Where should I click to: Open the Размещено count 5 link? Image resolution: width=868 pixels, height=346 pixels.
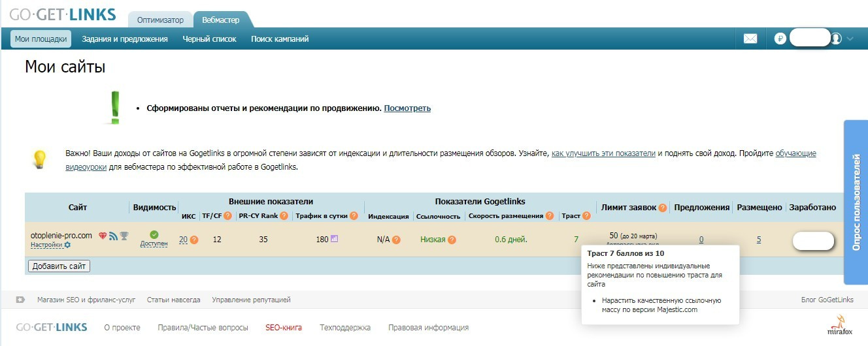coord(759,240)
